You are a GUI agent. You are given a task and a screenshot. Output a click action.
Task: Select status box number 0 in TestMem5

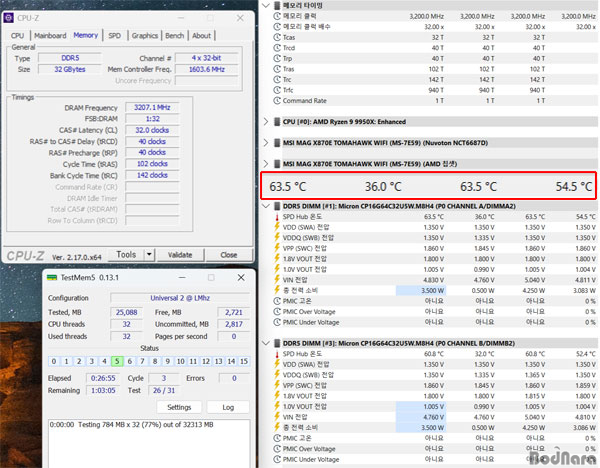coord(55,361)
